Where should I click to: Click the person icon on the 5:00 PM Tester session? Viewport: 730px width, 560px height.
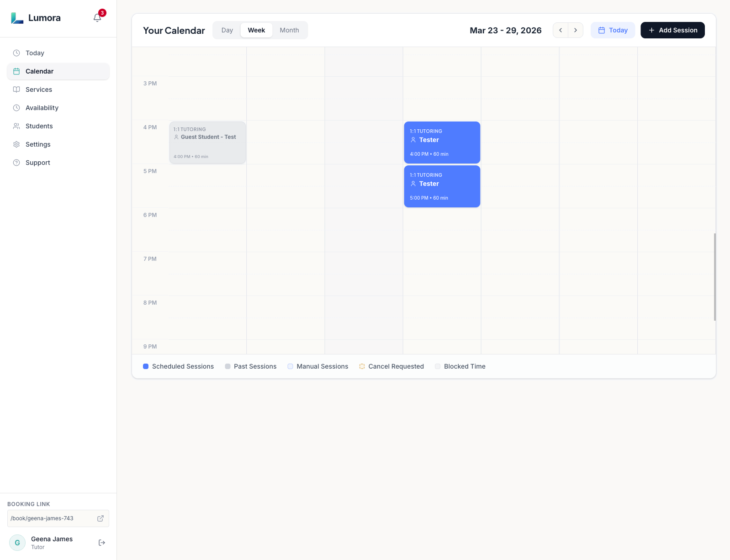pyautogui.click(x=413, y=184)
